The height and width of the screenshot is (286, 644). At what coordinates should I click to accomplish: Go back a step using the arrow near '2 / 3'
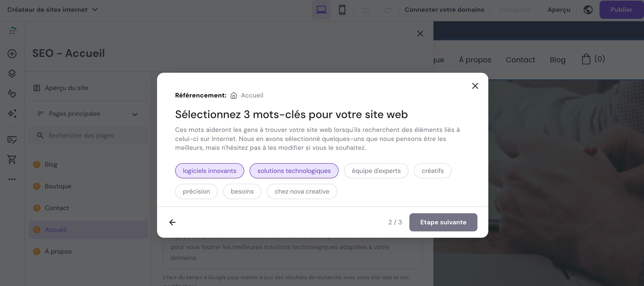point(172,222)
